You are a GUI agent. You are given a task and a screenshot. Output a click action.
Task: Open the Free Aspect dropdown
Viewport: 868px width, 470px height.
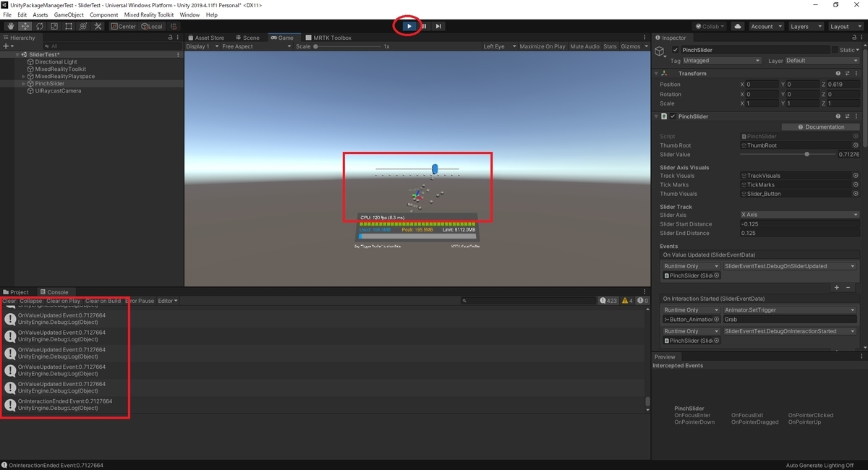pos(256,46)
